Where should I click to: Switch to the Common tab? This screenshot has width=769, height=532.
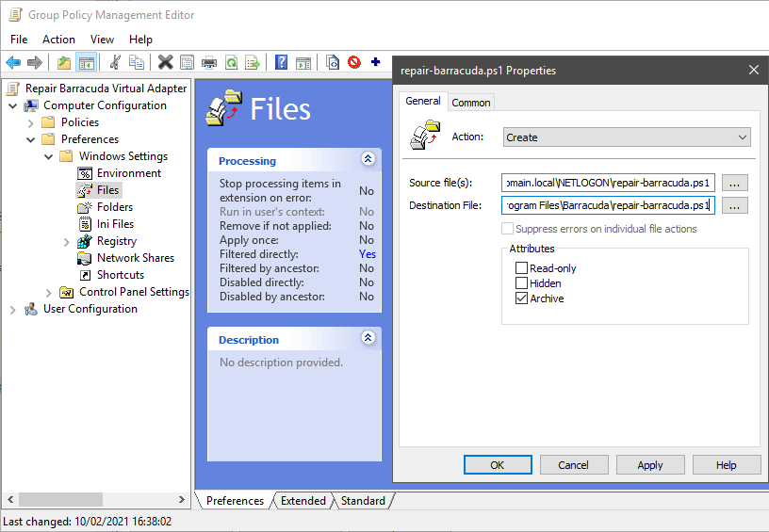[x=471, y=103]
